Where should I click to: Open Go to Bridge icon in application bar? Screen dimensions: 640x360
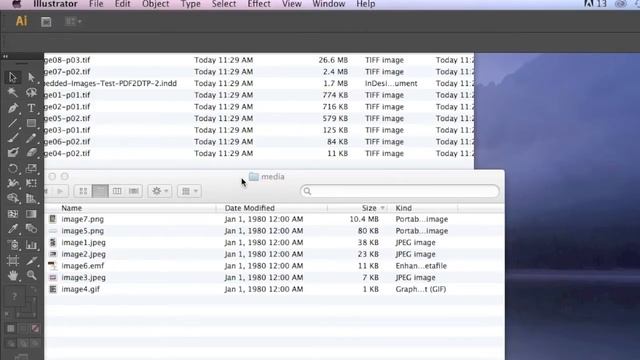pyautogui.click(x=46, y=22)
